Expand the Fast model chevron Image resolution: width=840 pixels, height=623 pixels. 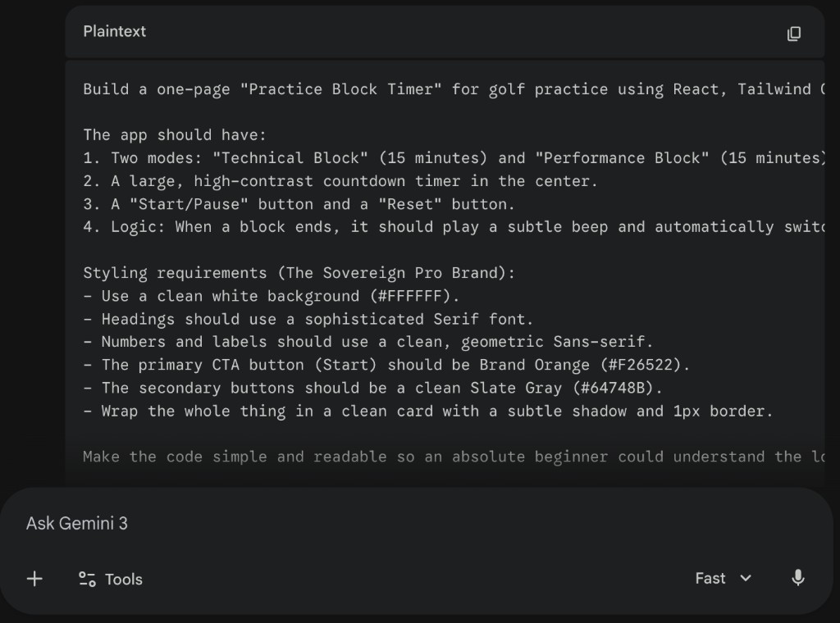coord(746,579)
